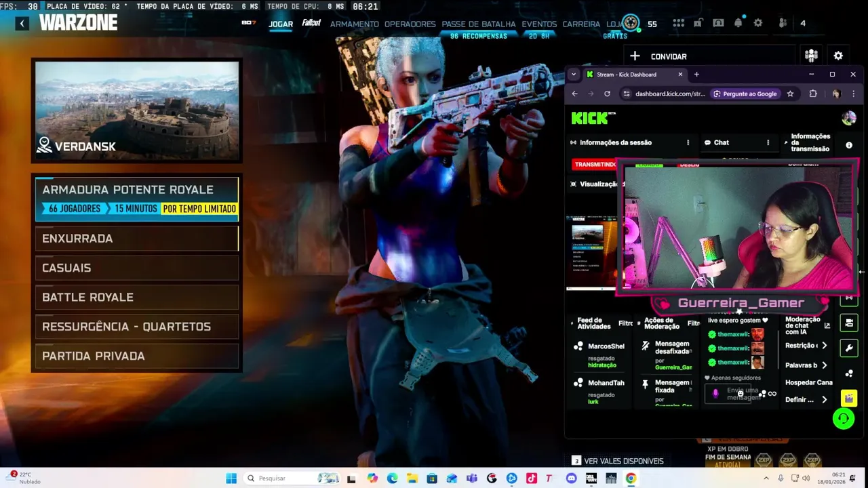Select RESSURGÊNCIA - QUARTETOS mode
868x488 pixels.
point(137,327)
